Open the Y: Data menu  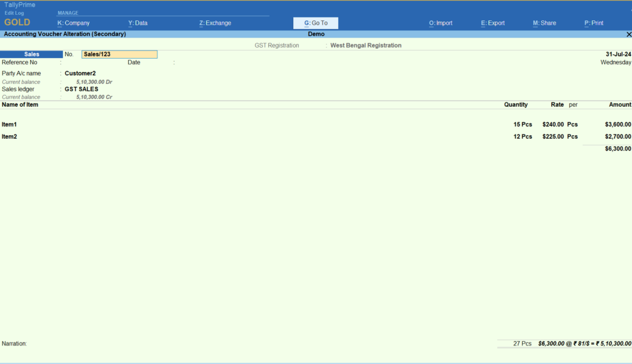[136, 22]
